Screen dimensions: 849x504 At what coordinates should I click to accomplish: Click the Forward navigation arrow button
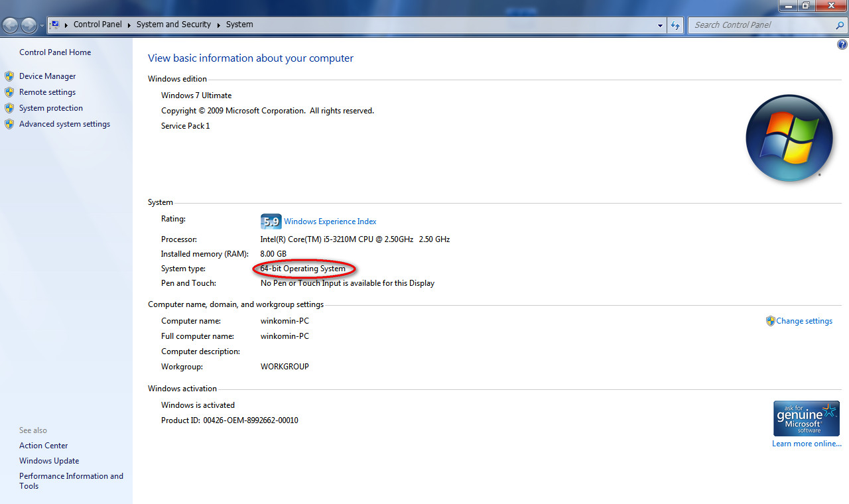click(x=29, y=25)
